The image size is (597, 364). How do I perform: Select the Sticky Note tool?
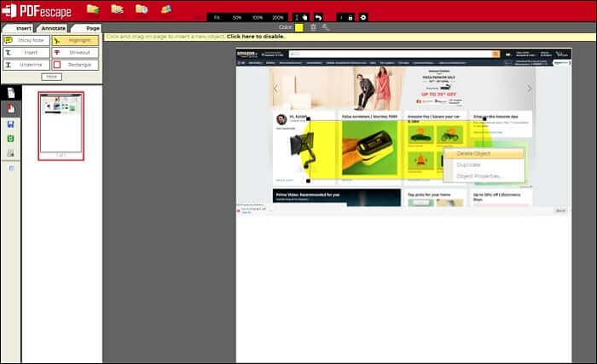[26, 40]
